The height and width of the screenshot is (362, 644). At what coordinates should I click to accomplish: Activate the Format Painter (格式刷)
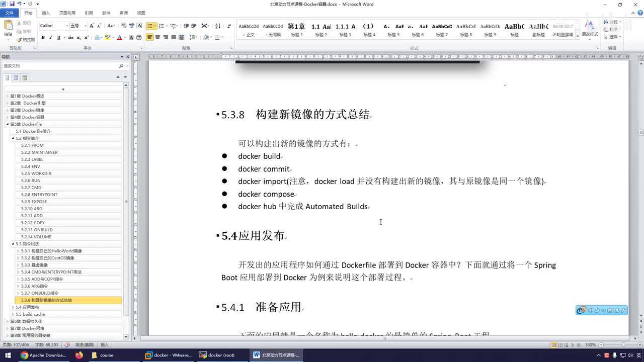26,39
